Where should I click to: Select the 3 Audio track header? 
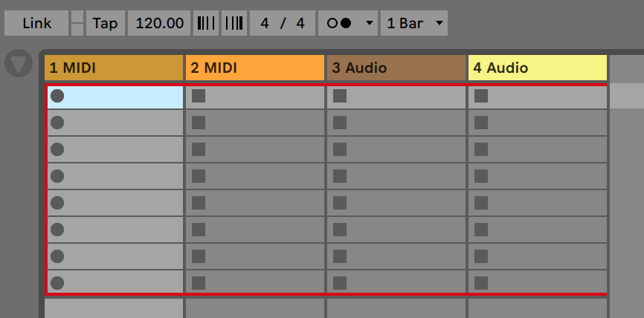click(x=396, y=68)
